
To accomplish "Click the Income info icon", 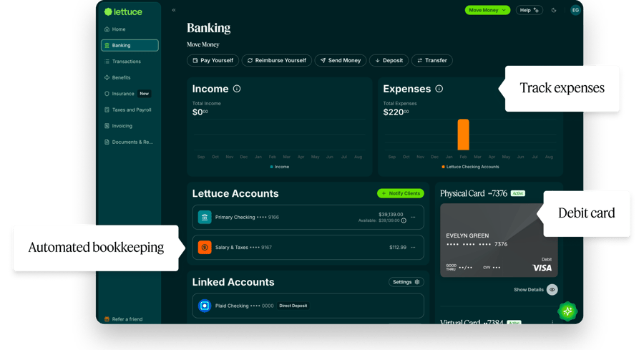I will tap(237, 89).
